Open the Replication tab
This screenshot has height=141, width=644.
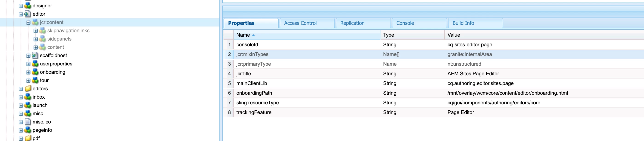pos(352,23)
